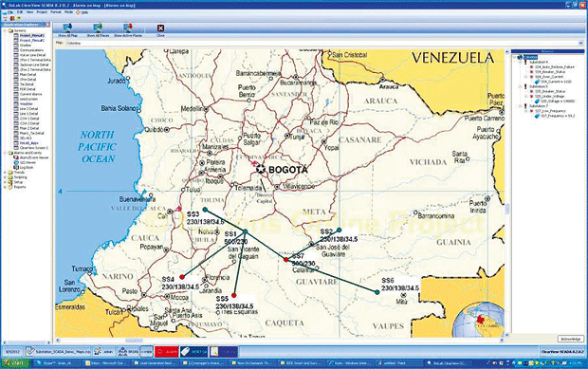The width and height of the screenshot is (588, 369).
Task: Click the Show All Places toolbar icon
Action: tap(98, 28)
